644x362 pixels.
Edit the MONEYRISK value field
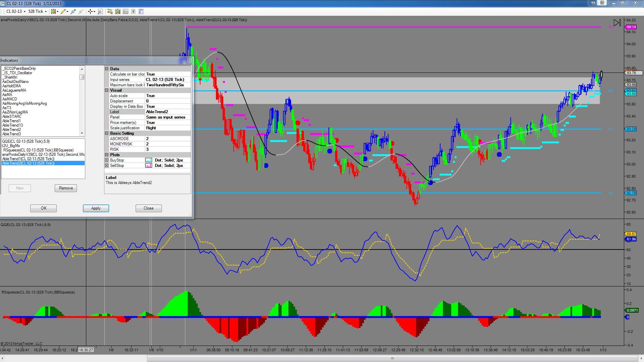pyautogui.click(x=168, y=144)
